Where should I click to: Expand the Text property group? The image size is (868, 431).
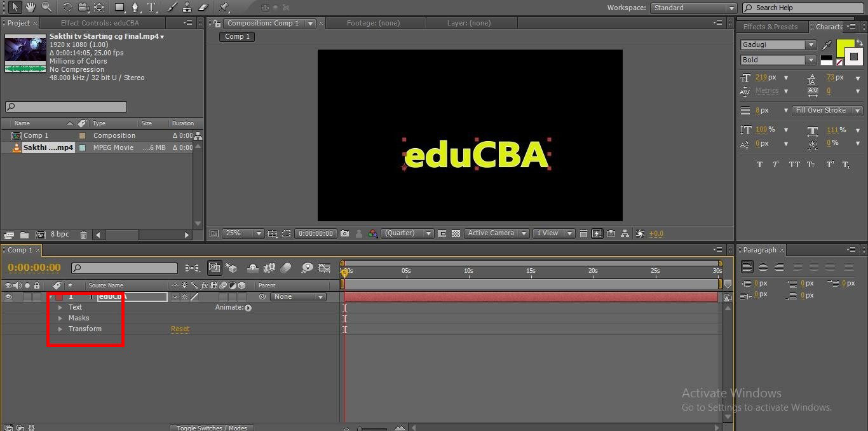point(60,307)
